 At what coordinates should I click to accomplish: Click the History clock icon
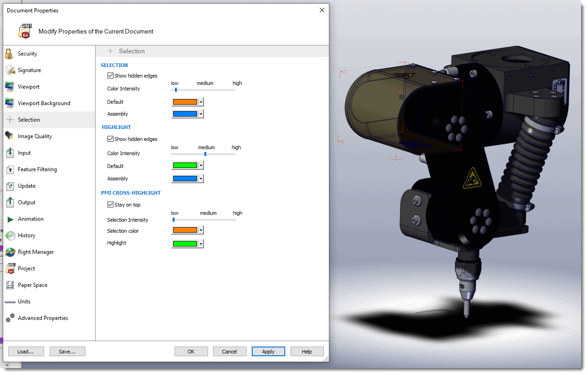point(10,235)
